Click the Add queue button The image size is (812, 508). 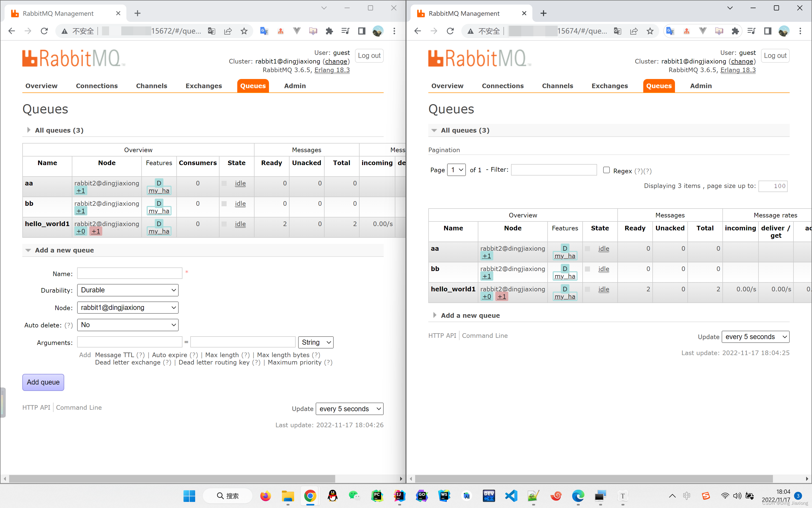[43, 382]
